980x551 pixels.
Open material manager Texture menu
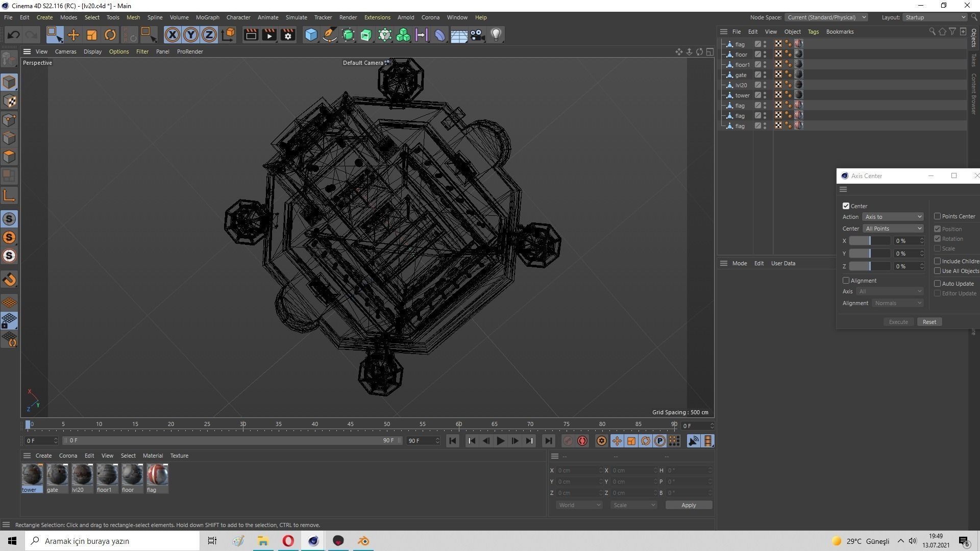point(179,456)
